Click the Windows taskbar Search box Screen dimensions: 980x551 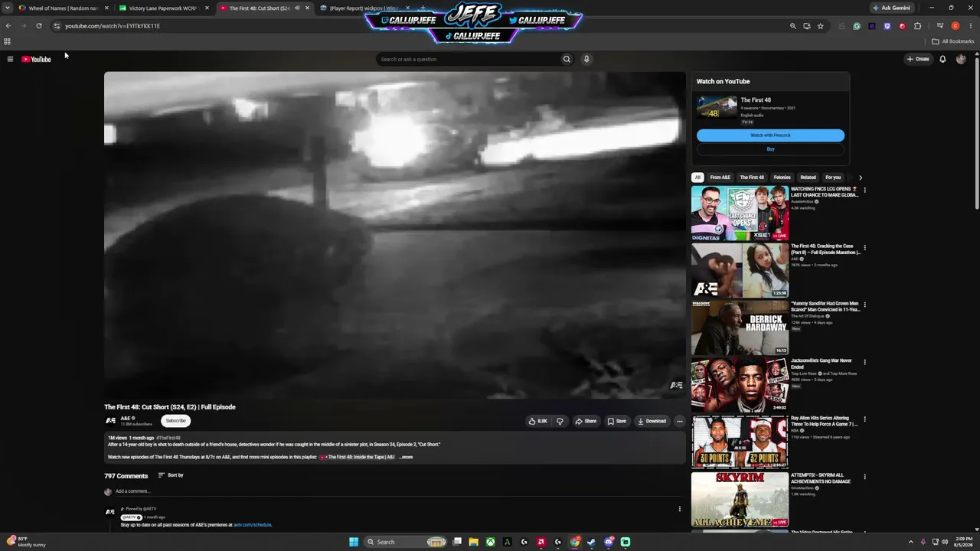(x=407, y=542)
